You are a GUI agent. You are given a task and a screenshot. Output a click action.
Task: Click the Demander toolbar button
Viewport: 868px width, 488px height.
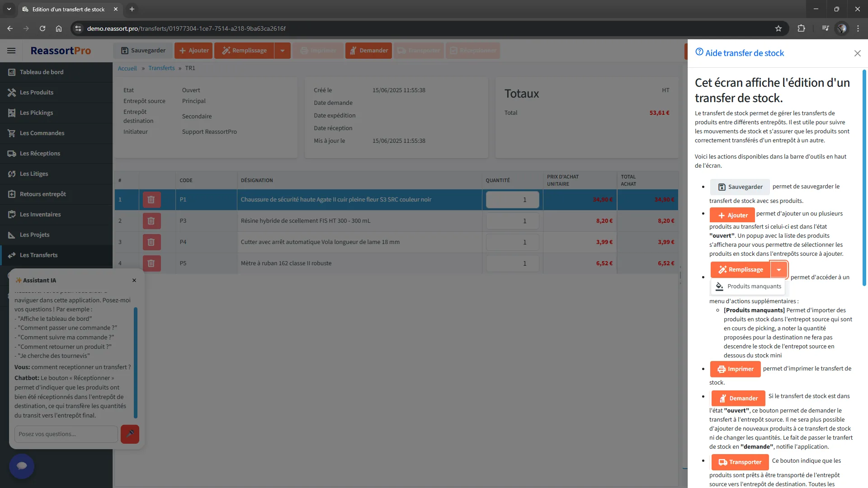pyautogui.click(x=368, y=51)
